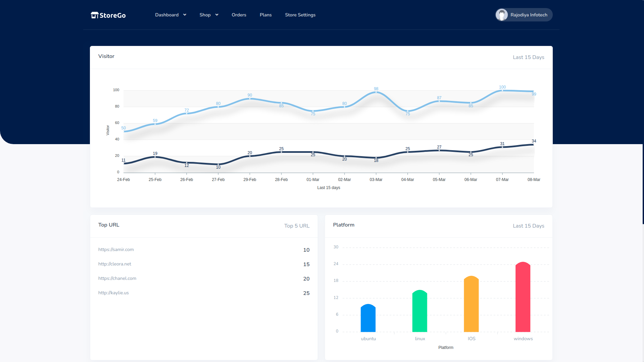Image resolution: width=644 pixels, height=362 pixels.
Task: Click the windows axis label
Action: [x=523, y=339]
